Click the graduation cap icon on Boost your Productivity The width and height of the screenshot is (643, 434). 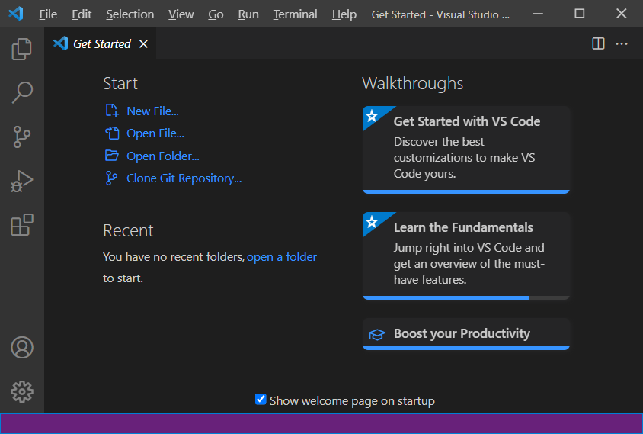[x=376, y=335]
